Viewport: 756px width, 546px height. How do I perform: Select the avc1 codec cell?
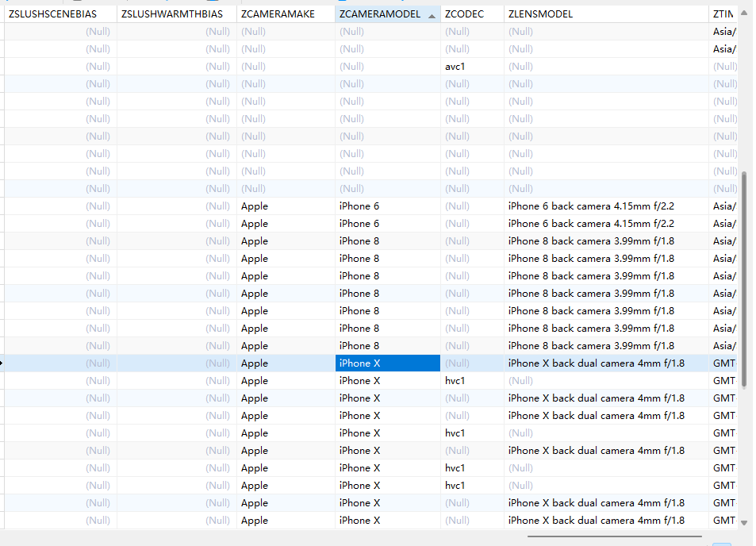click(x=473, y=67)
